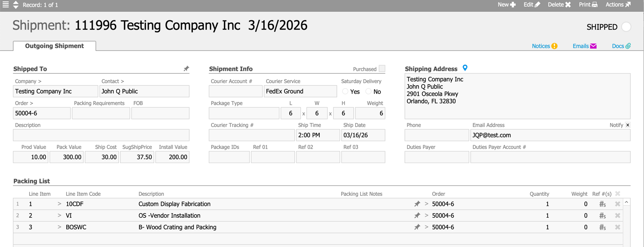The width and height of the screenshot is (644, 247).
Task: Open the Actions menu
Action: coord(618,5)
